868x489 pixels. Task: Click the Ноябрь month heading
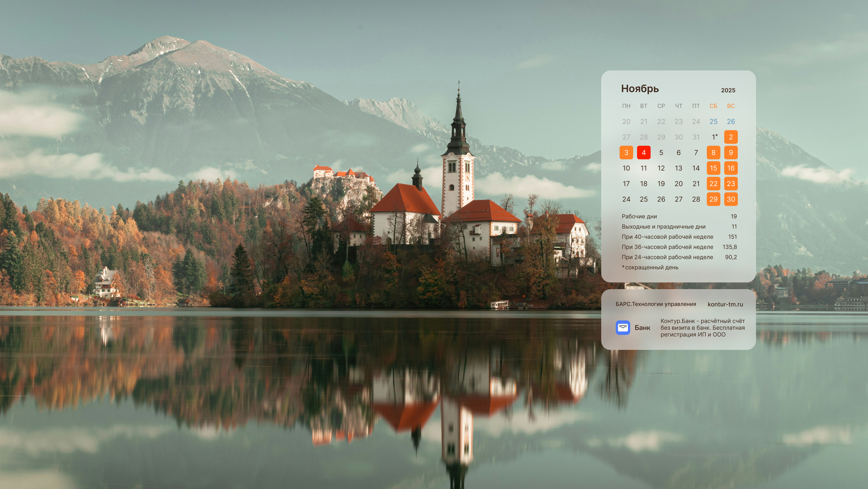[x=639, y=89]
